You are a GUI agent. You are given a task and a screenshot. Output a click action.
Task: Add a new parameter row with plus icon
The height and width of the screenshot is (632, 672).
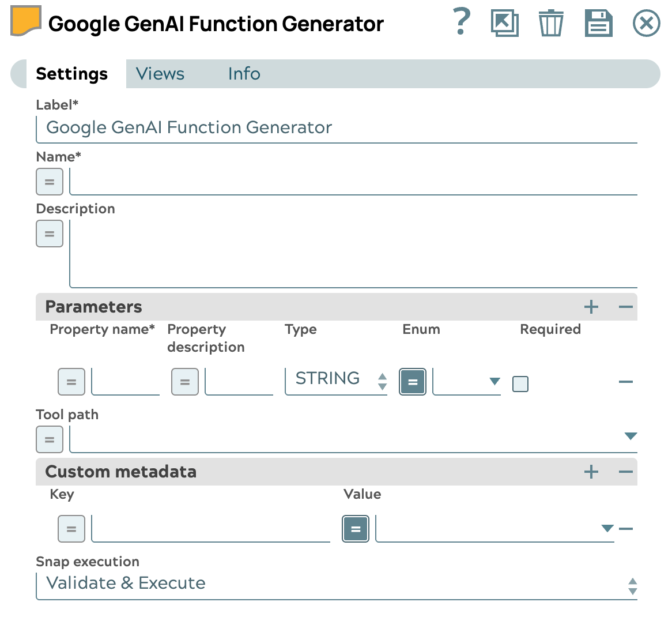tap(591, 307)
